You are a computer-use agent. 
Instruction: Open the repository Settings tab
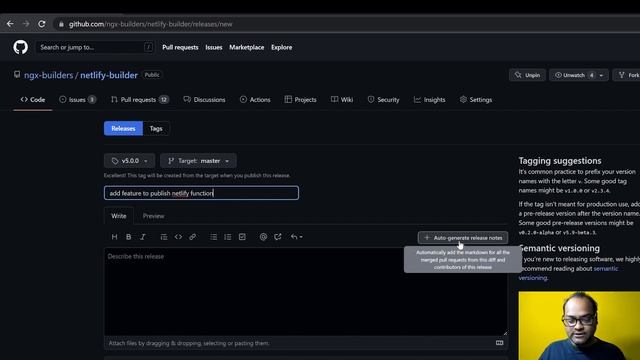[x=476, y=100]
